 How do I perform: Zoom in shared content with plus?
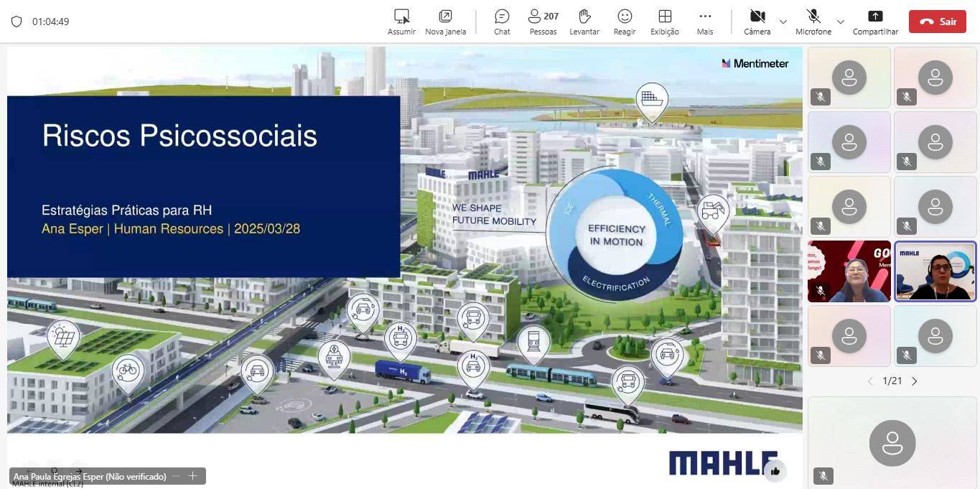click(x=192, y=476)
